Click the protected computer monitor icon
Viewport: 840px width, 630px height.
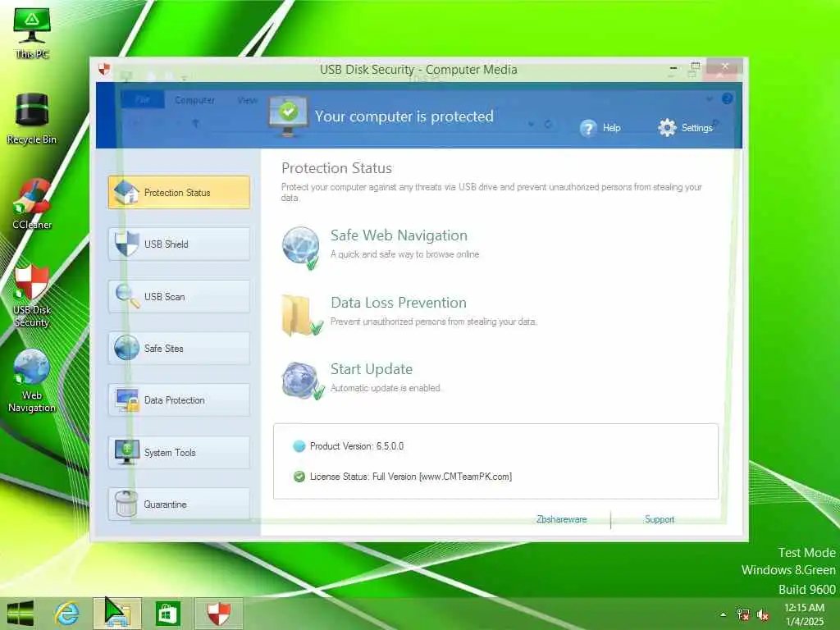pos(288,116)
